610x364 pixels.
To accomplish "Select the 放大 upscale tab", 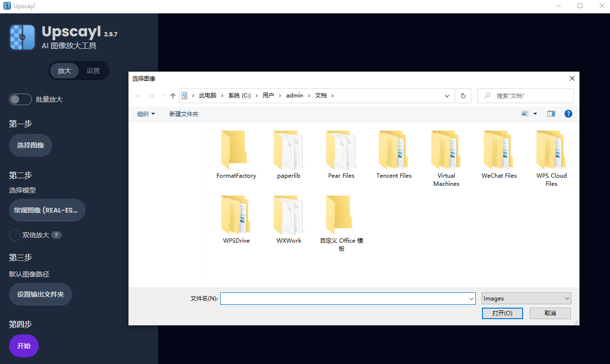I will coord(64,70).
